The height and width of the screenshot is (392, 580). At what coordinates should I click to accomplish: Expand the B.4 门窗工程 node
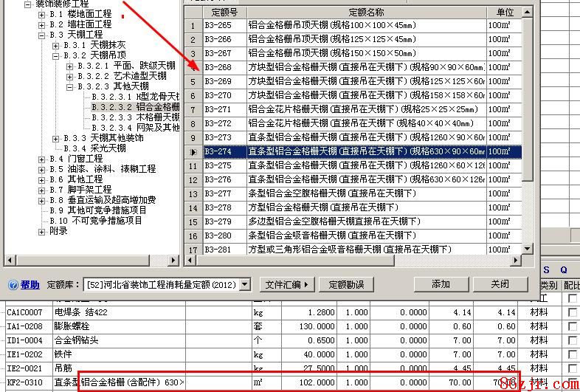click(43, 159)
